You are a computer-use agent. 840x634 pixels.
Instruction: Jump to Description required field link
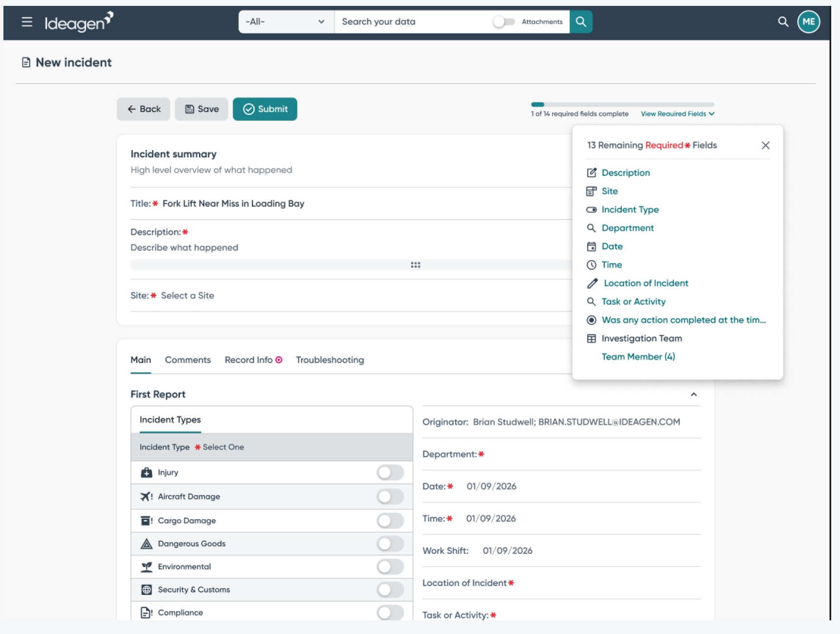tap(626, 173)
